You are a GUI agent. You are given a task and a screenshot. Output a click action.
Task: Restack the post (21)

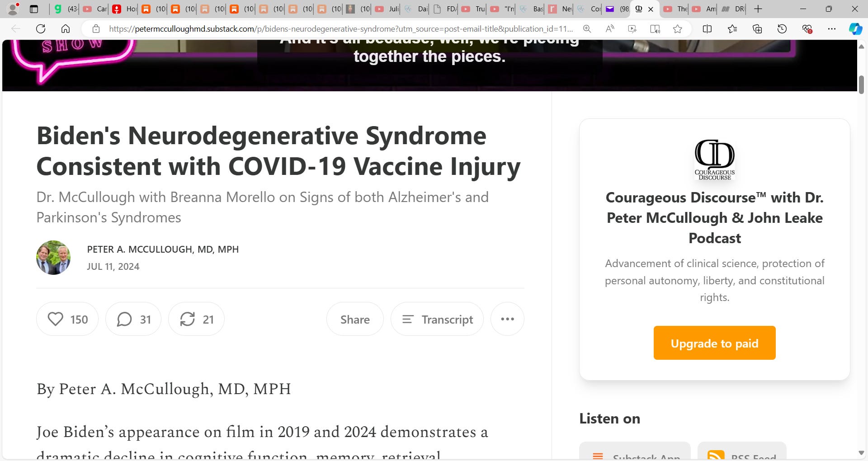pos(196,319)
